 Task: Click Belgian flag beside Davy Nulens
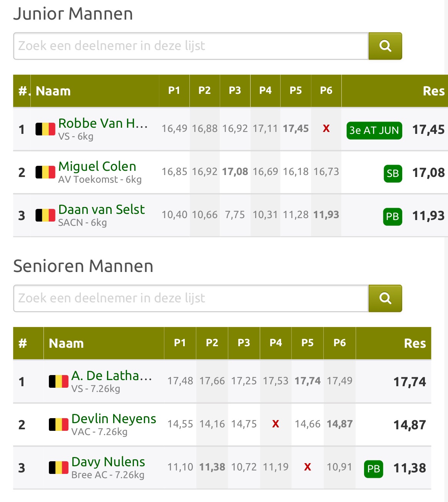pyautogui.click(x=59, y=468)
